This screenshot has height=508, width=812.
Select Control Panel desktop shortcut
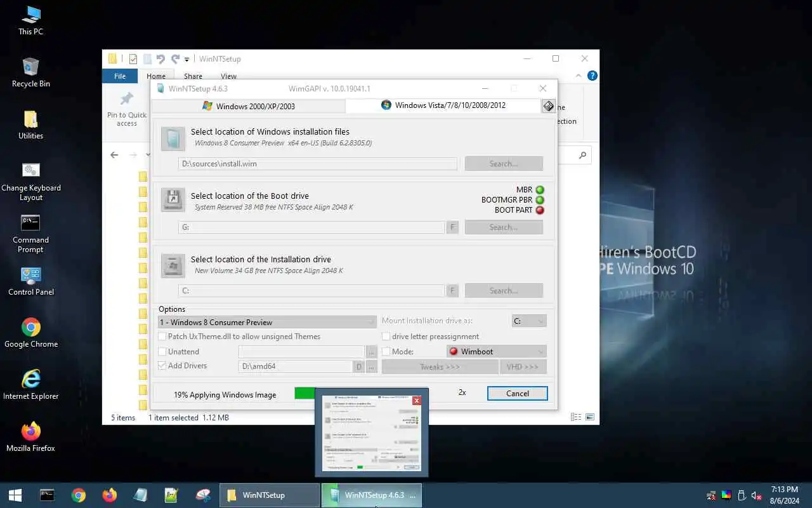[30, 281]
